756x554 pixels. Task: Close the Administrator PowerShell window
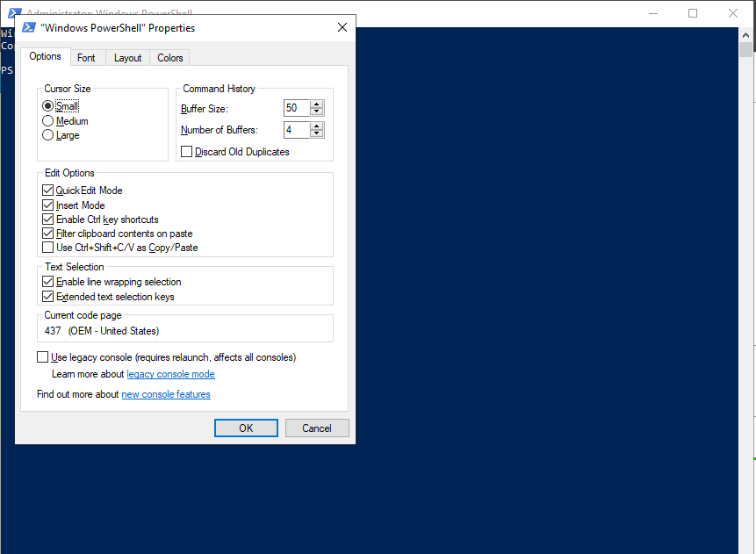733,13
